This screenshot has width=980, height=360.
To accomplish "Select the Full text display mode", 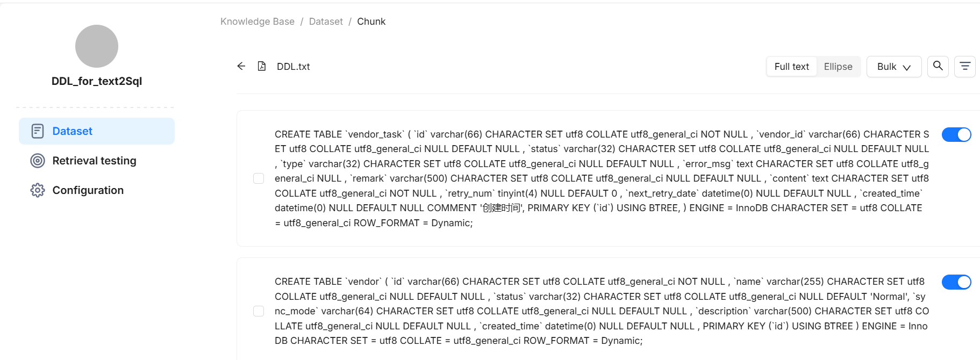I will [791, 66].
